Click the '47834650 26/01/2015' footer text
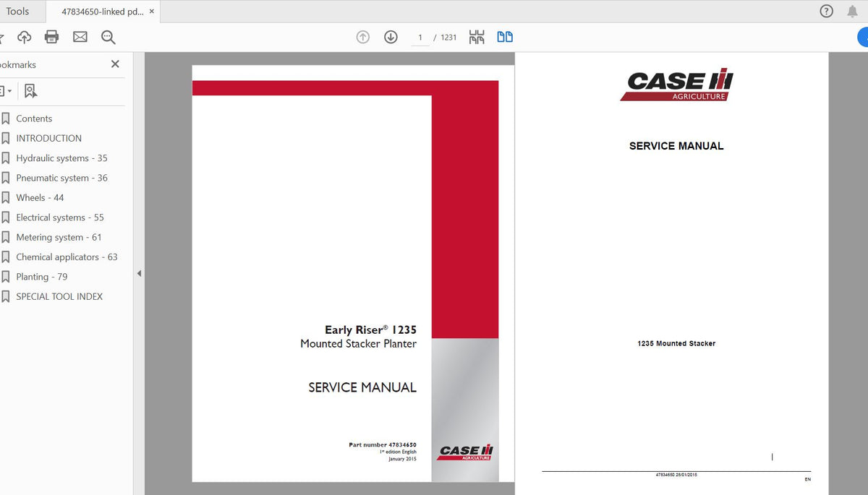 tap(676, 475)
